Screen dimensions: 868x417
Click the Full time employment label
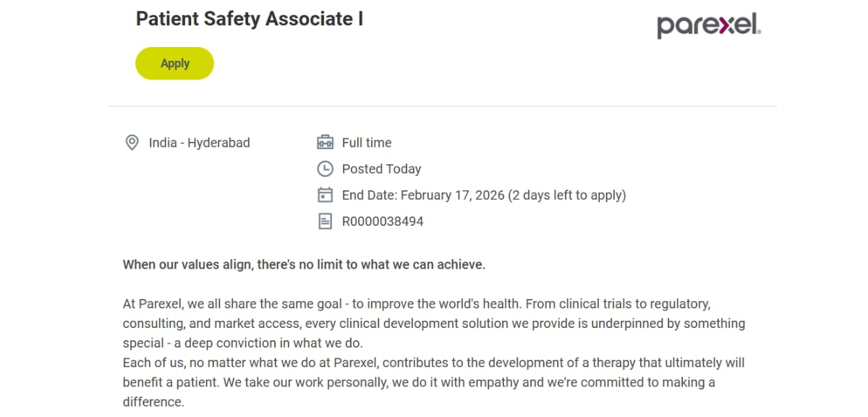[x=367, y=143]
